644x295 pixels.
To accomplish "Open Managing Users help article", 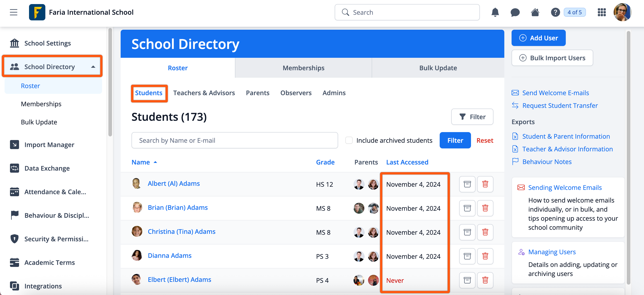I will pos(552,252).
